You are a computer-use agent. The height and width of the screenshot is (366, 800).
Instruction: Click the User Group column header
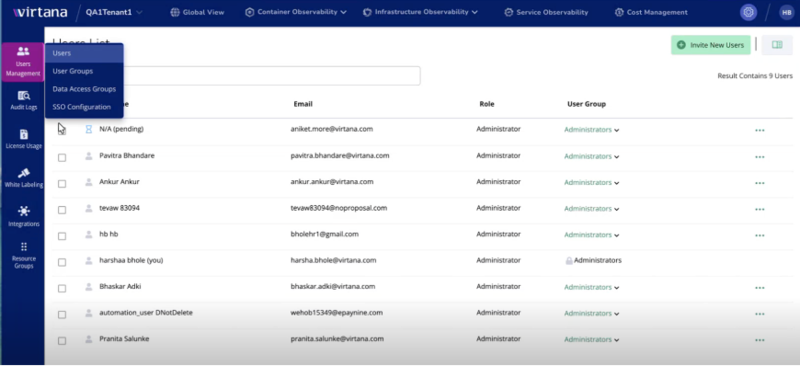(x=586, y=104)
